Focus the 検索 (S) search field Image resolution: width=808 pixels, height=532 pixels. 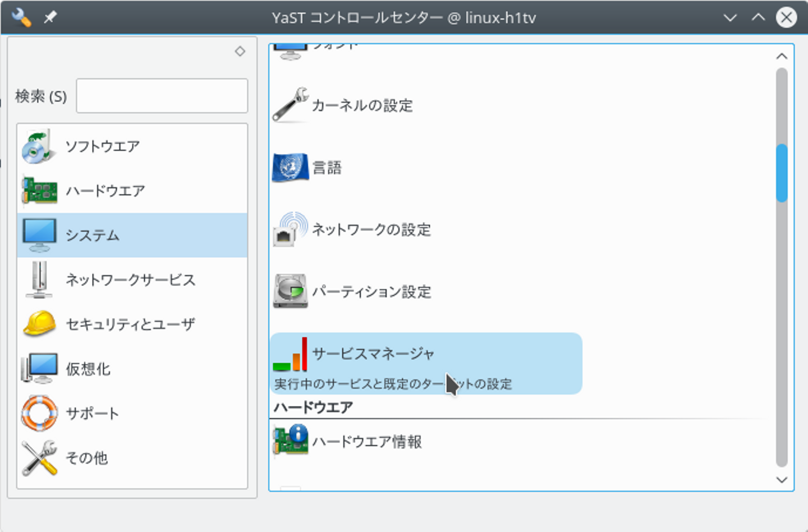(x=162, y=96)
